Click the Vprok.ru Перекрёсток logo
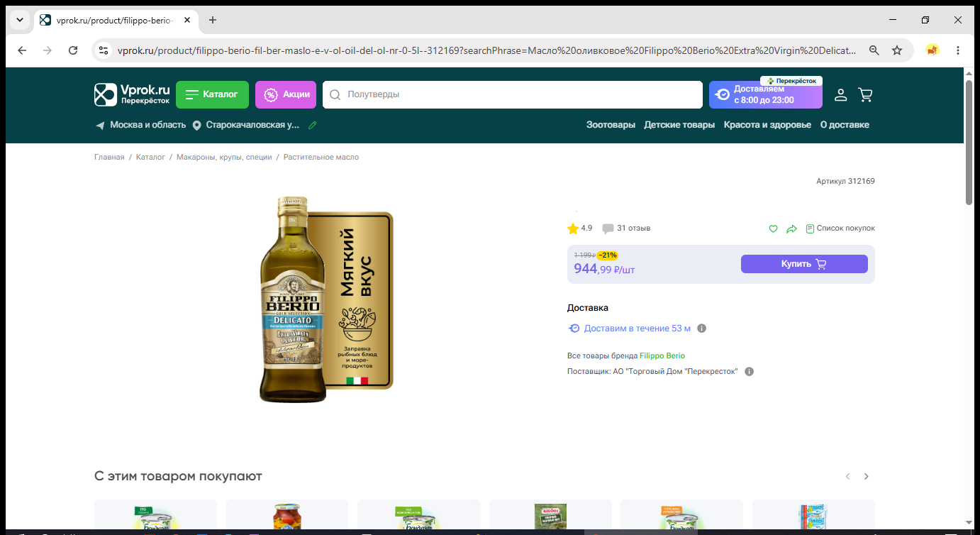This screenshot has height=535, width=980. click(132, 94)
